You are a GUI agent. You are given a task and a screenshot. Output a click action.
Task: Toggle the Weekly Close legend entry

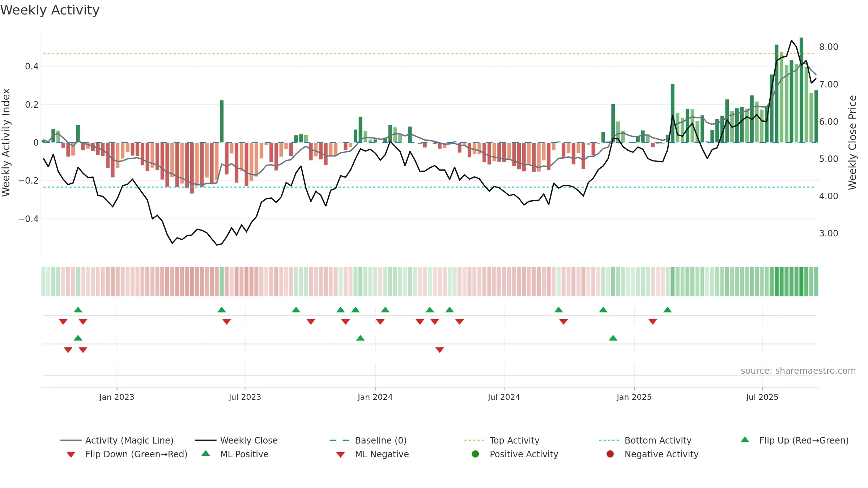pyautogui.click(x=236, y=440)
